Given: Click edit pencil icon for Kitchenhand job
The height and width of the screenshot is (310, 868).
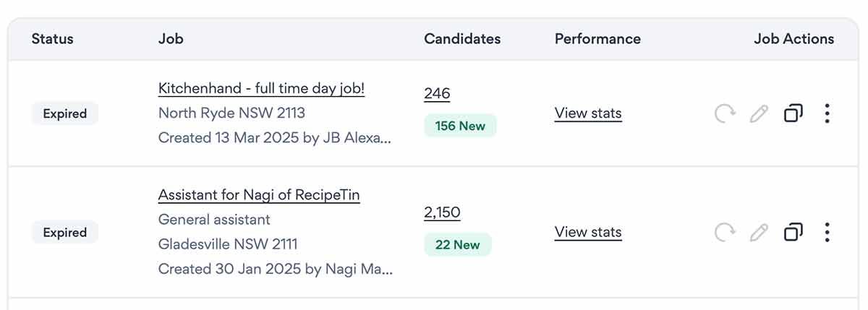Looking at the screenshot, I should (759, 113).
